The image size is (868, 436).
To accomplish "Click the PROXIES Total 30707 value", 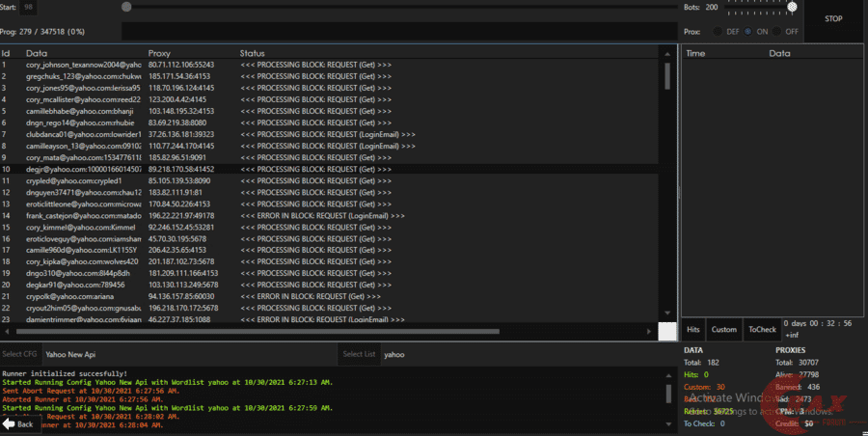I will click(x=808, y=363).
